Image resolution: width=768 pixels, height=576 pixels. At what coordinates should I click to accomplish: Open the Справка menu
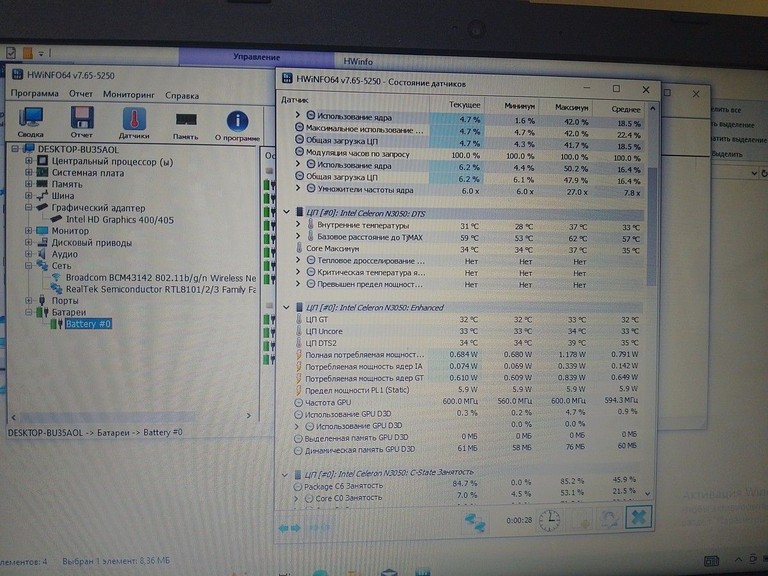(x=182, y=96)
